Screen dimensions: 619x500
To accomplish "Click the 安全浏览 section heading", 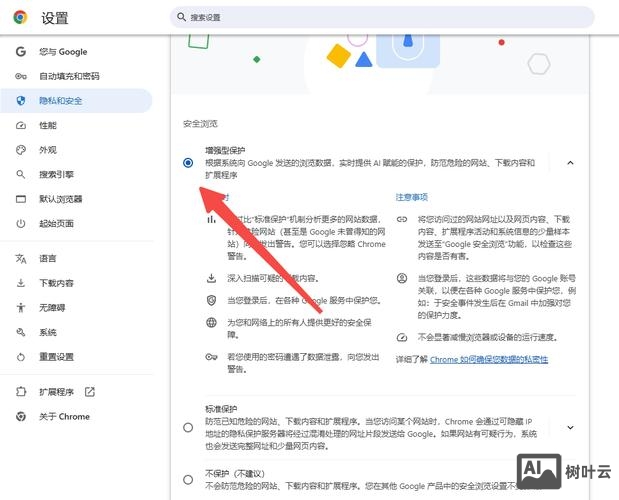I will click(200, 124).
